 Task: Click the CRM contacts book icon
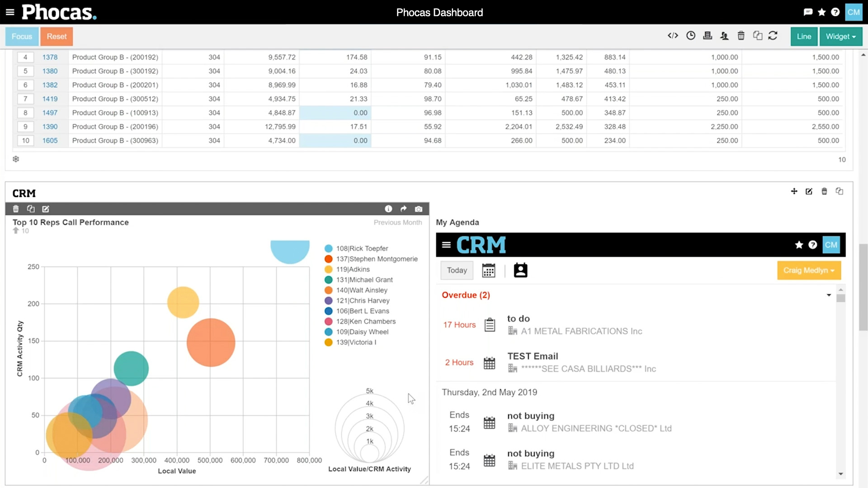520,270
